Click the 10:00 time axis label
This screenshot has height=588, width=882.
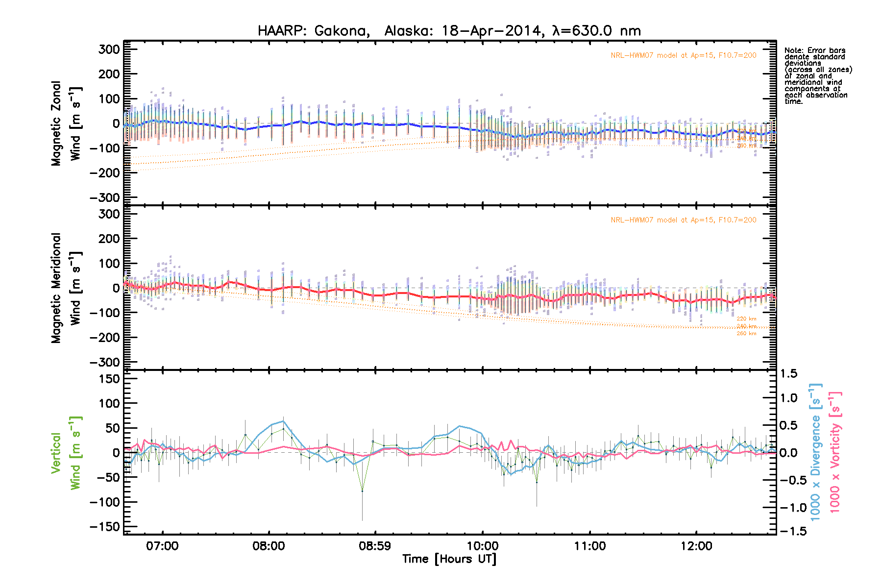coord(483,546)
